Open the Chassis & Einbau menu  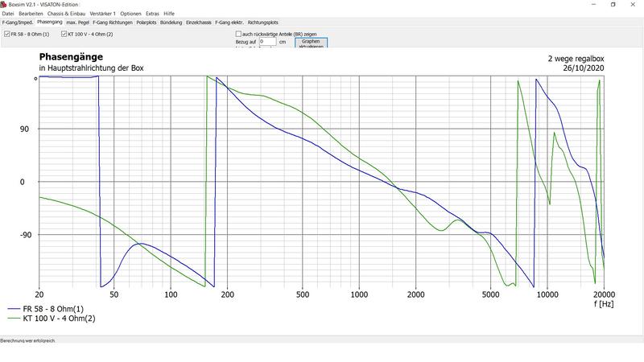pos(66,14)
